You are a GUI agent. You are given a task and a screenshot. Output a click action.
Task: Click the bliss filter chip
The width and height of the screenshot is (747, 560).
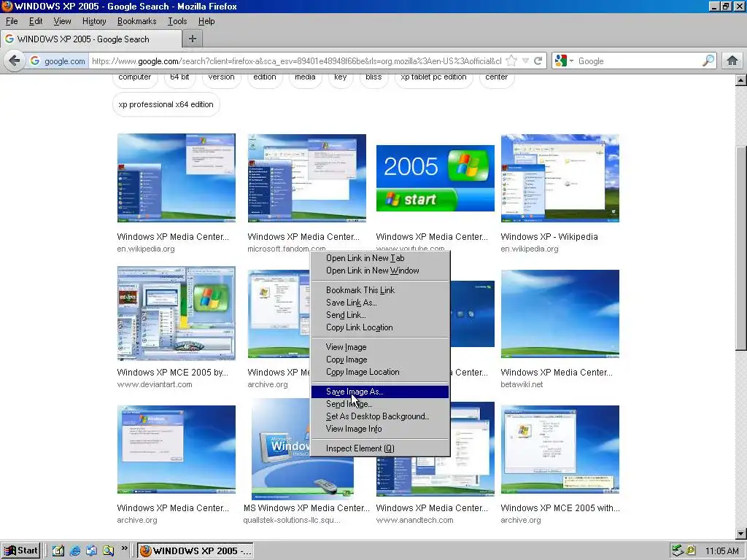click(373, 79)
